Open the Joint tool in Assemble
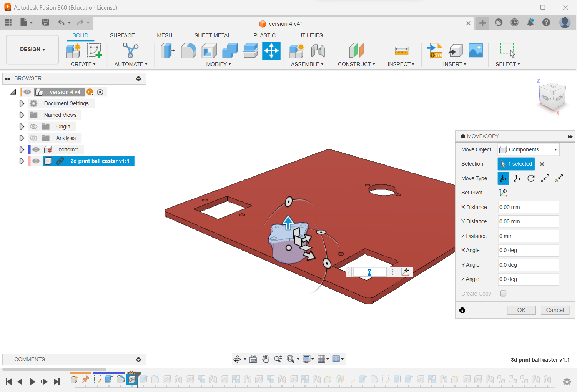The width and height of the screenshot is (577, 392). click(x=318, y=51)
